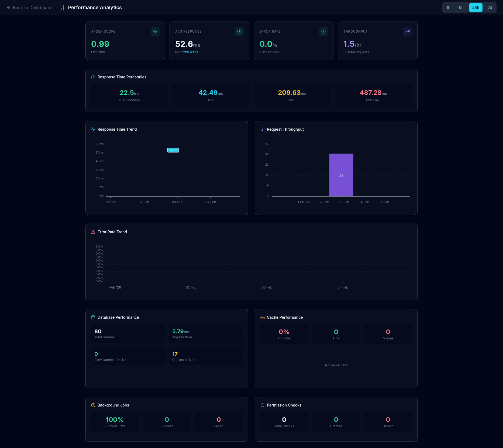Go Back to Dashboard
The width and height of the screenshot is (503, 448).
pyautogui.click(x=29, y=8)
